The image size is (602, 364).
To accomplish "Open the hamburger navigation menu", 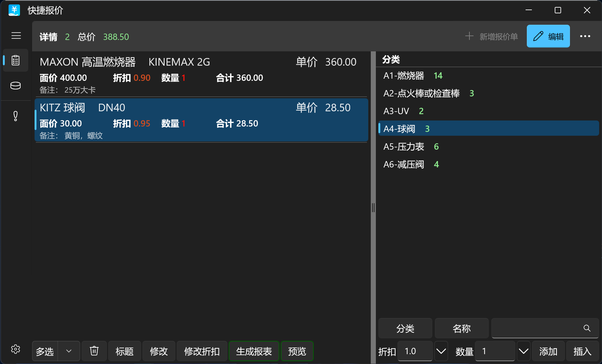I will [x=16, y=36].
